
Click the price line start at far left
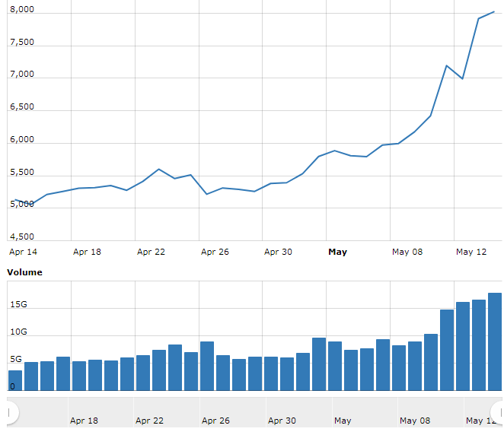point(14,200)
